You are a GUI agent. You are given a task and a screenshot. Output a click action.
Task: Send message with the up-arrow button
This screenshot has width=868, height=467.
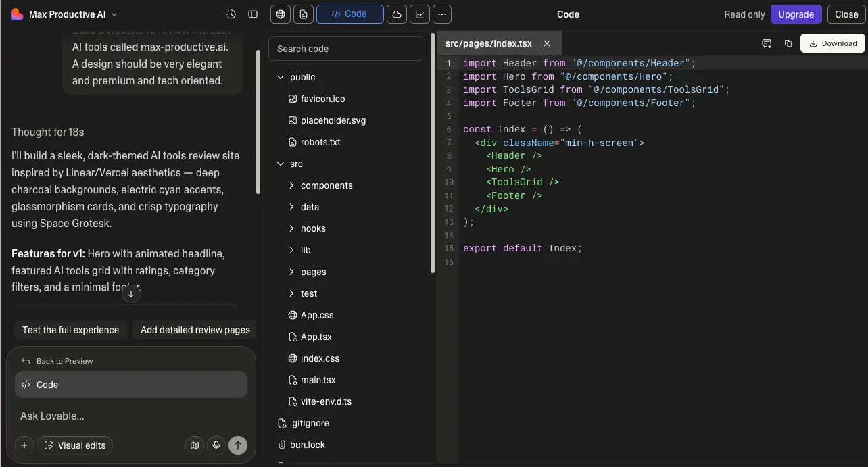tap(238, 445)
